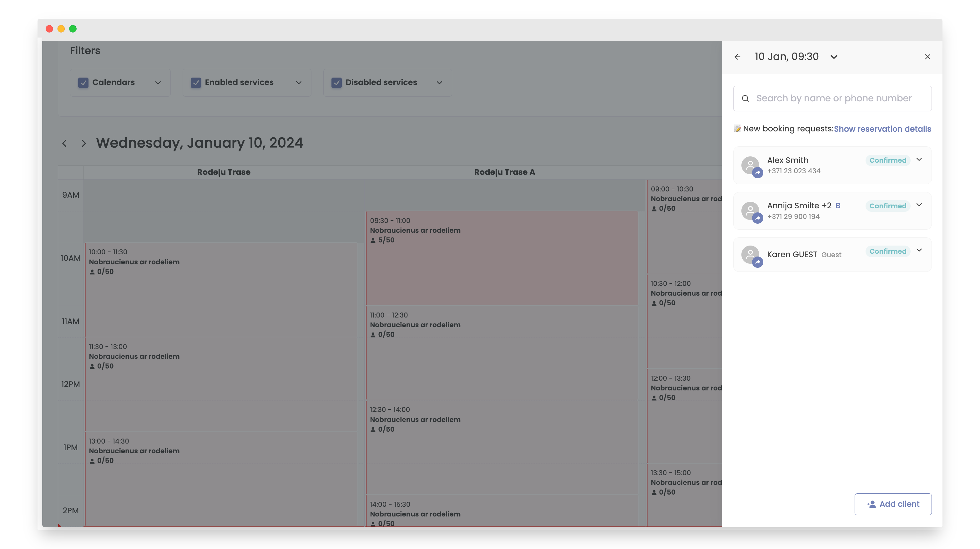Click Karen GUEST's avatar icon
This screenshot has height=549, width=980.
pyautogui.click(x=750, y=255)
